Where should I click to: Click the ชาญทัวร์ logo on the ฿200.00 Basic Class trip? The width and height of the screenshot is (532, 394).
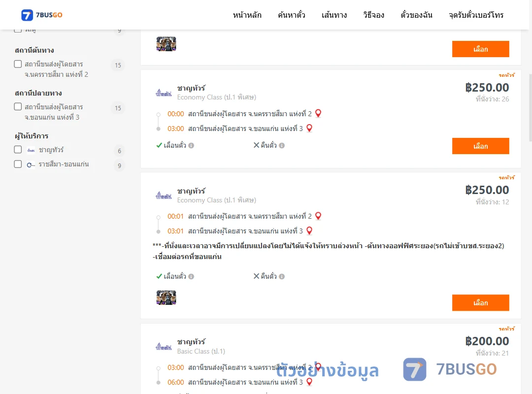164,347
